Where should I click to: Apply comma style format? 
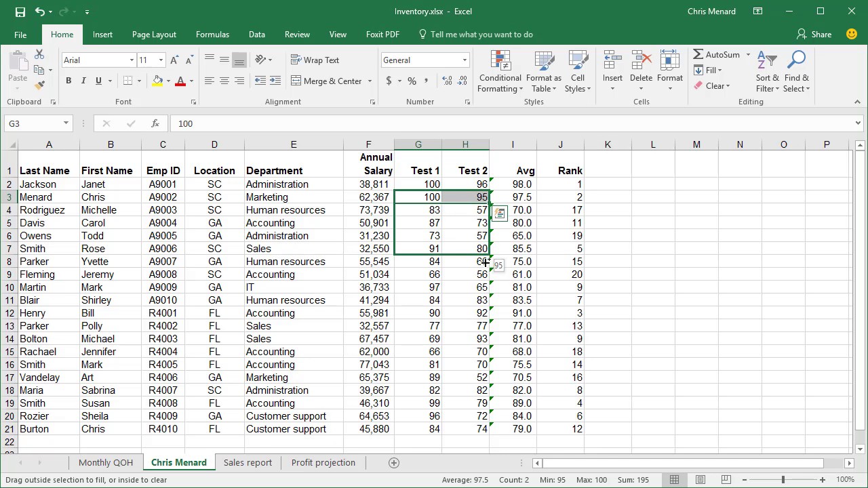pyautogui.click(x=427, y=81)
